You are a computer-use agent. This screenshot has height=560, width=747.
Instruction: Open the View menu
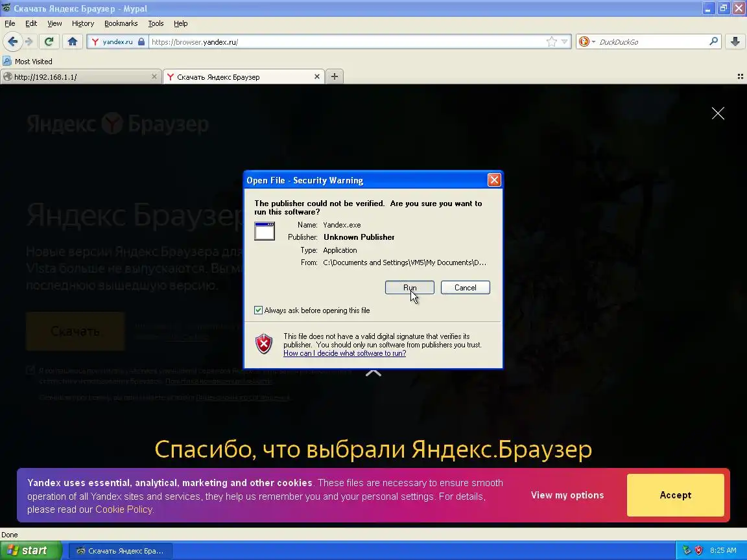(x=54, y=23)
